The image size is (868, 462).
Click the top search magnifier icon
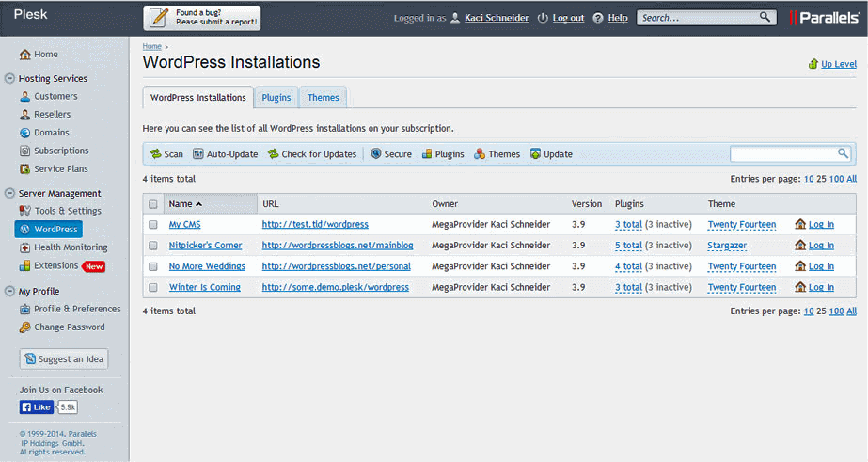(765, 17)
